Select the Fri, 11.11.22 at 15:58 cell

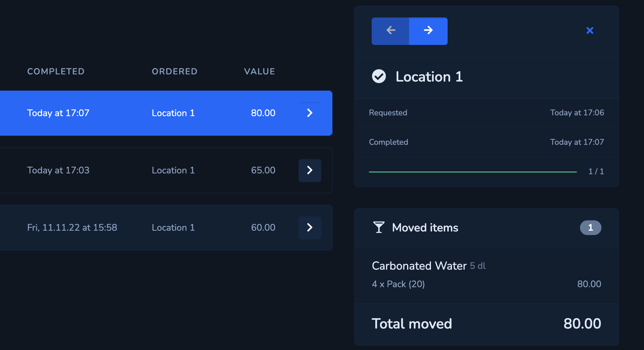pos(72,227)
